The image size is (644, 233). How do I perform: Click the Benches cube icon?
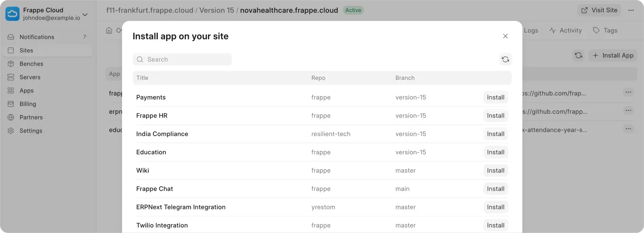[x=11, y=64]
